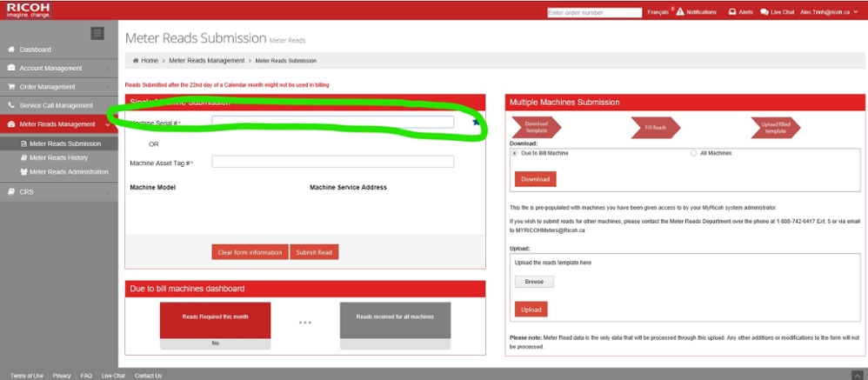
Task: Select Meter Reads History submenu item
Action: (58, 157)
